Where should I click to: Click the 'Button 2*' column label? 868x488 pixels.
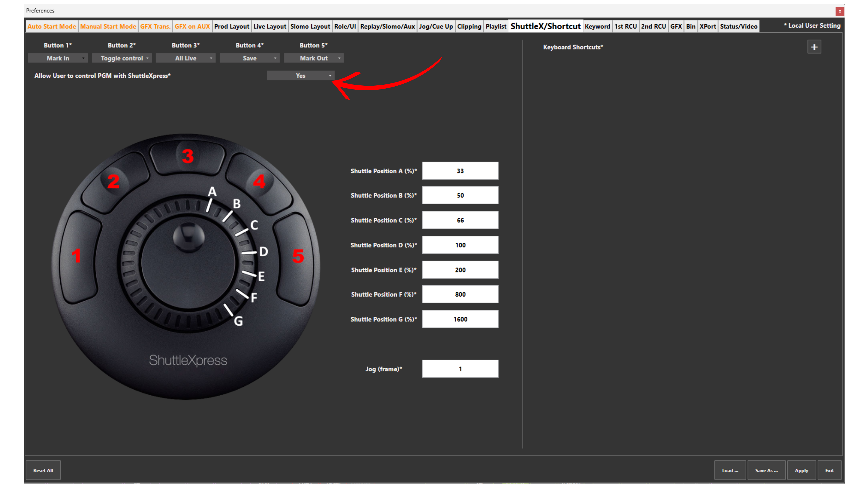(x=122, y=45)
